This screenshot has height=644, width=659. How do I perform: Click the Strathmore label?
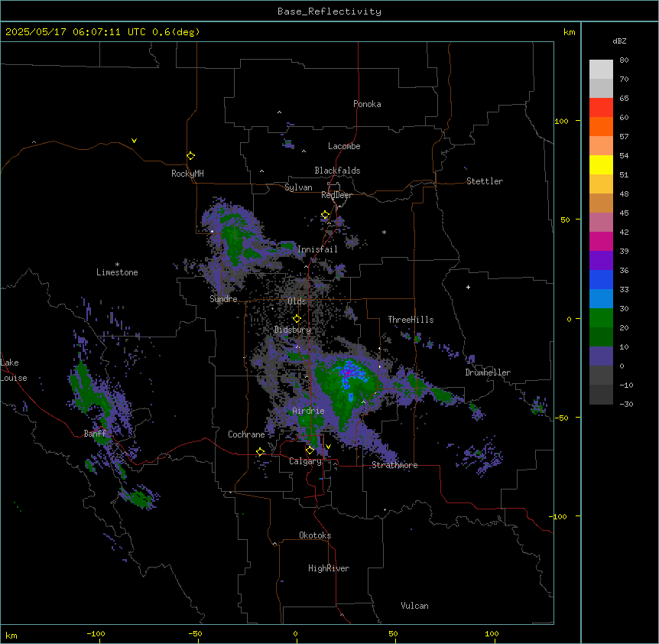pyautogui.click(x=394, y=465)
